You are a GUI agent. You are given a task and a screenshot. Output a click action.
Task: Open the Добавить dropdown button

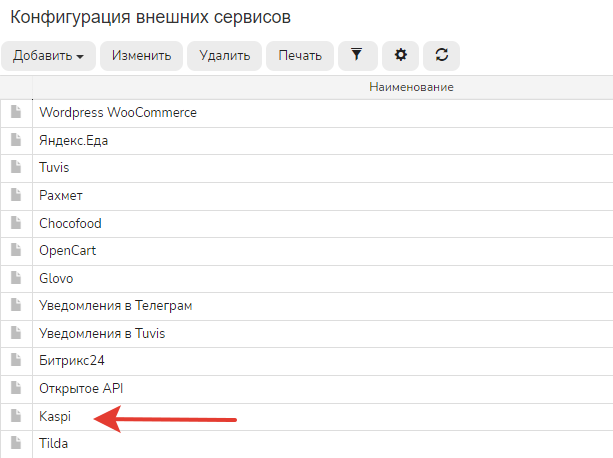(x=48, y=56)
